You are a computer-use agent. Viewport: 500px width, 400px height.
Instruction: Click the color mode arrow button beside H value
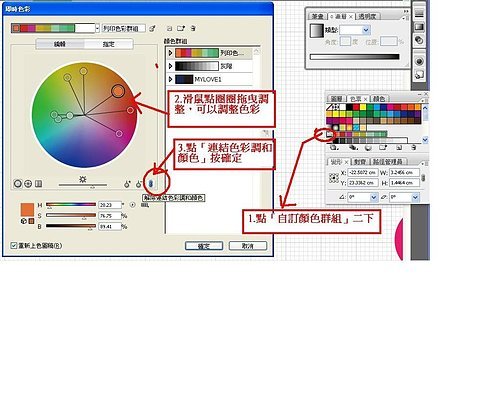[x=133, y=205]
